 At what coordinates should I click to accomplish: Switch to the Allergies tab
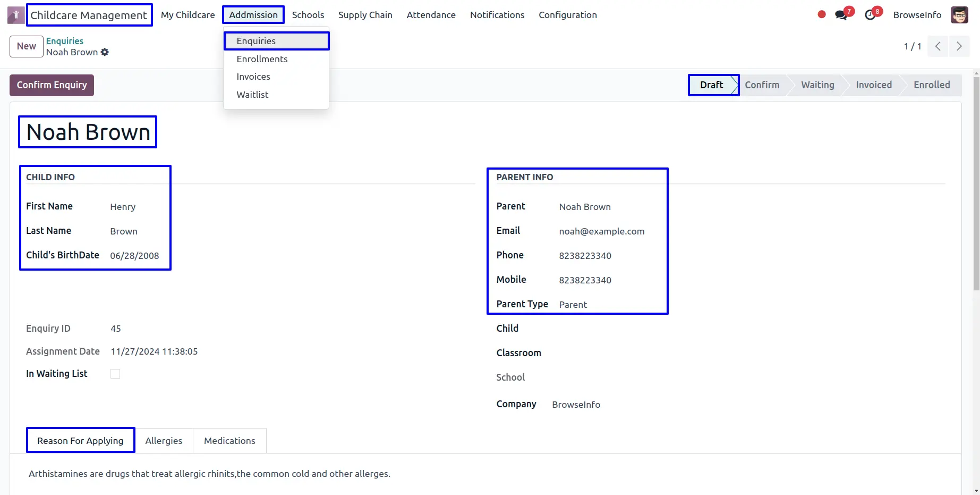164,441
